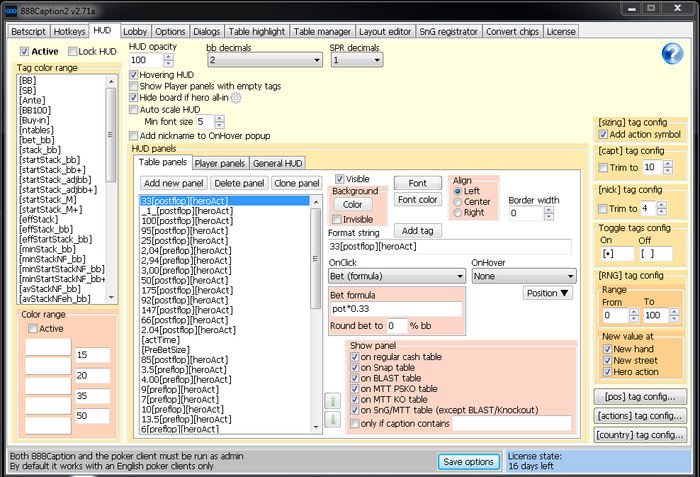This screenshot has width=700, height=477.
Task: Increase HUD opacity with spinner up arrow
Action: coord(169,57)
